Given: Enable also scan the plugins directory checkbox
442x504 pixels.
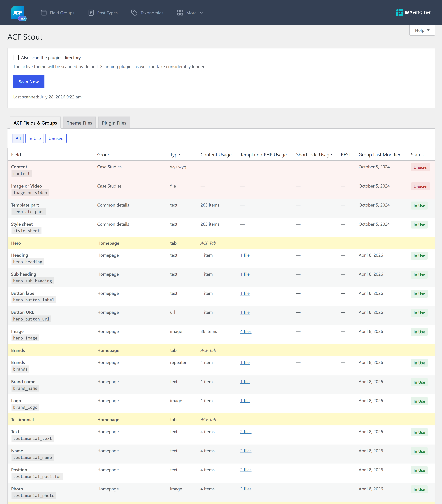Looking at the screenshot, I should point(16,57).
